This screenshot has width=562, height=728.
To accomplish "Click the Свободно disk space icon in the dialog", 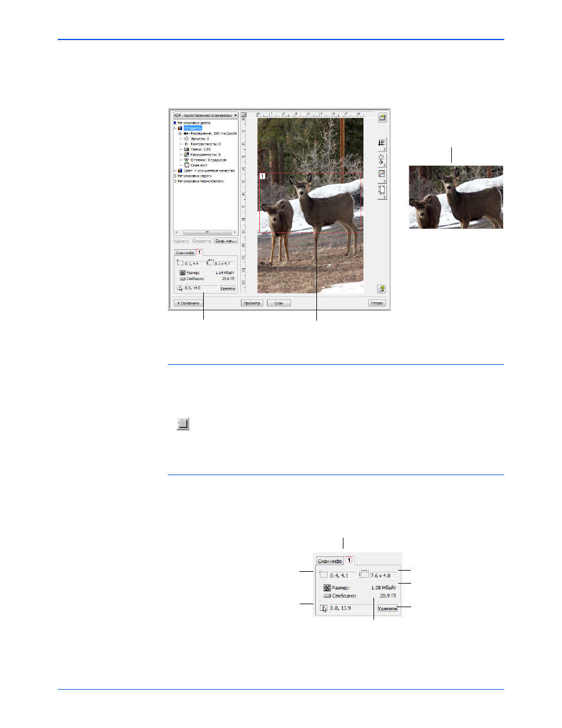I will pos(183,279).
